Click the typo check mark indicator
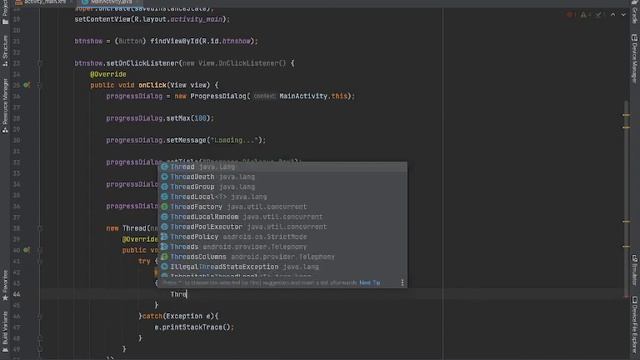Image resolution: width=640 pixels, height=360 pixels. pyautogui.click(x=599, y=15)
